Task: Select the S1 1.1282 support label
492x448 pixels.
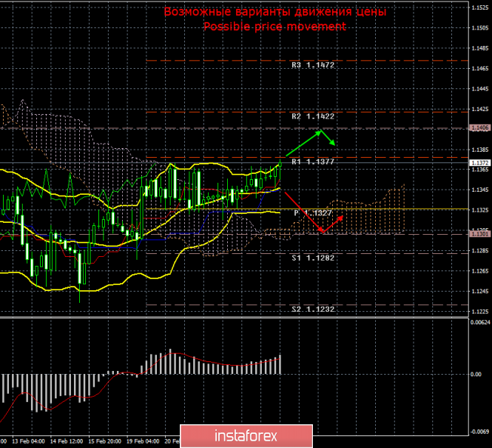Action: pyautogui.click(x=313, y=258)
